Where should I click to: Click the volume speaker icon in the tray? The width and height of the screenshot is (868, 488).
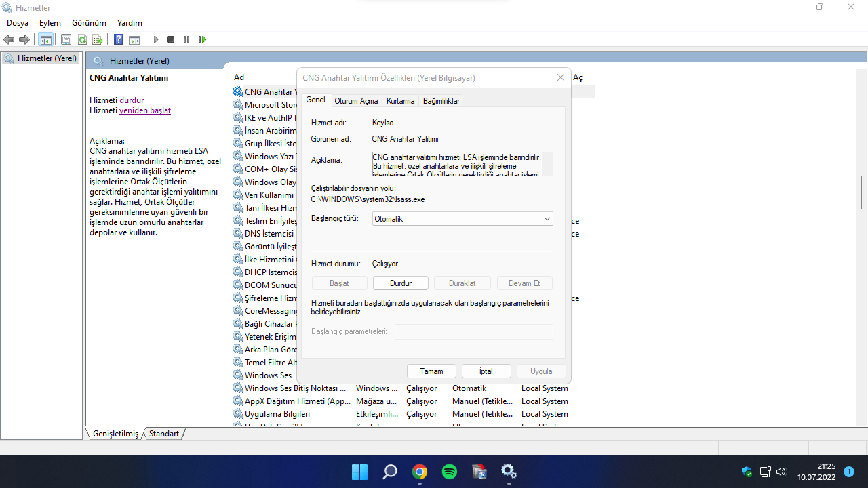coord(781,472)
